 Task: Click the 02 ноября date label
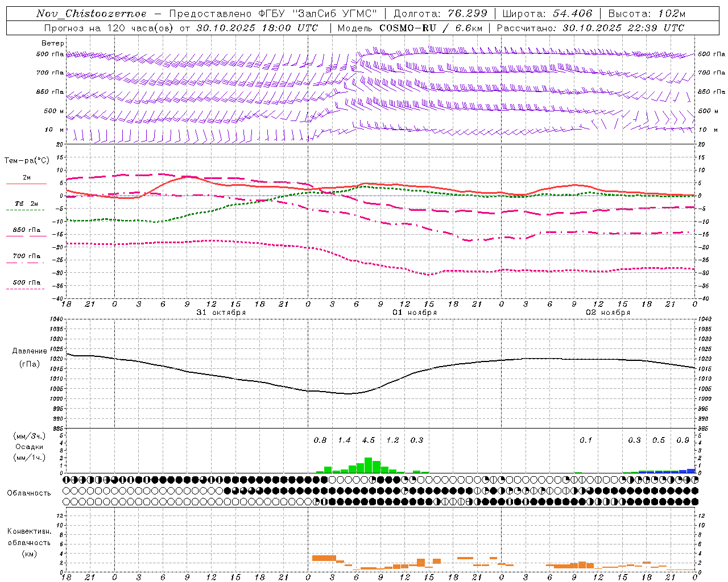click(608, 313)
